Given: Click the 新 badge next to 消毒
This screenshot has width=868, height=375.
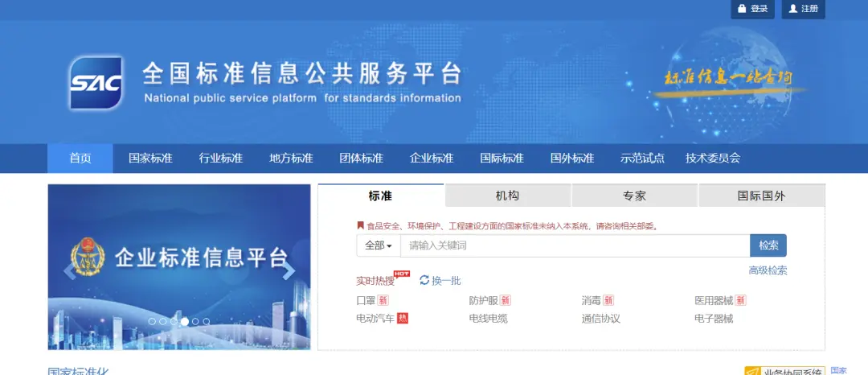Looking at the screenshot, I should click(x=608, y=301).
